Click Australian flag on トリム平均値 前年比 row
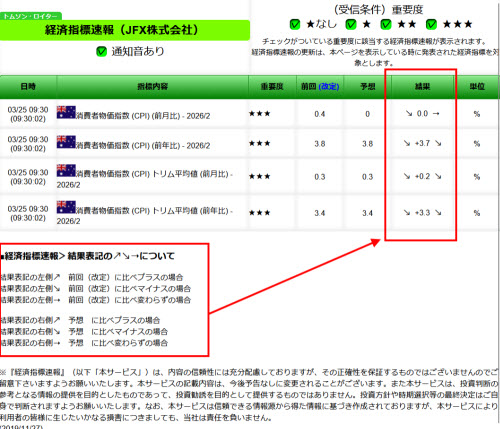 66,207
